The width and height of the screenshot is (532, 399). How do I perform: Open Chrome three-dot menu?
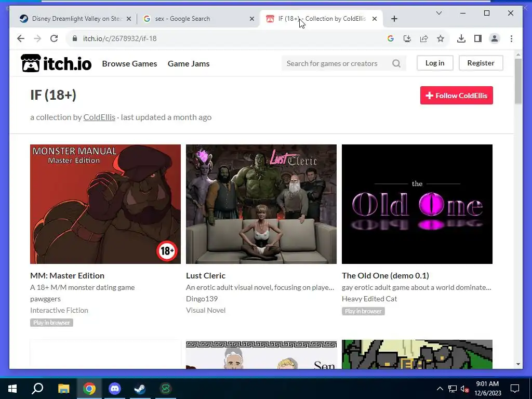coord(511,38)
